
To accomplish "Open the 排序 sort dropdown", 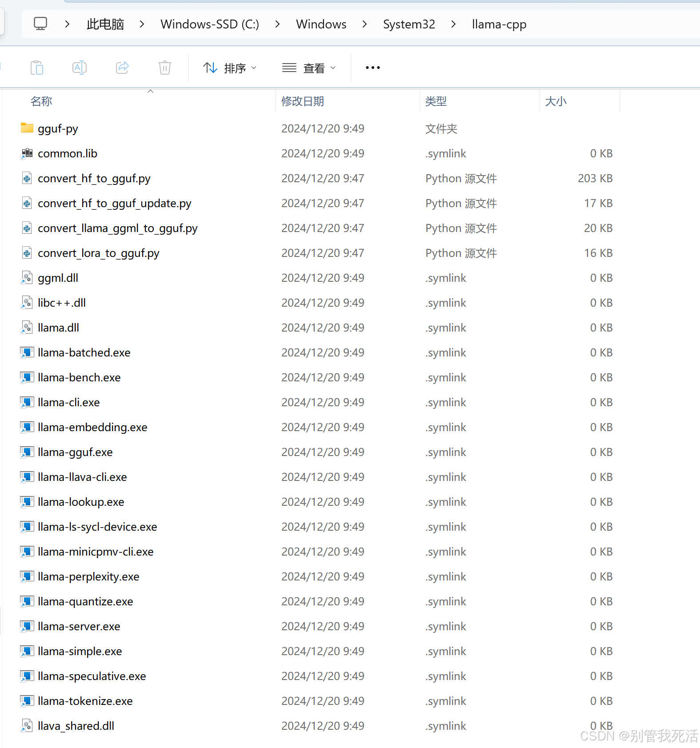I will [x=230, y=68].
